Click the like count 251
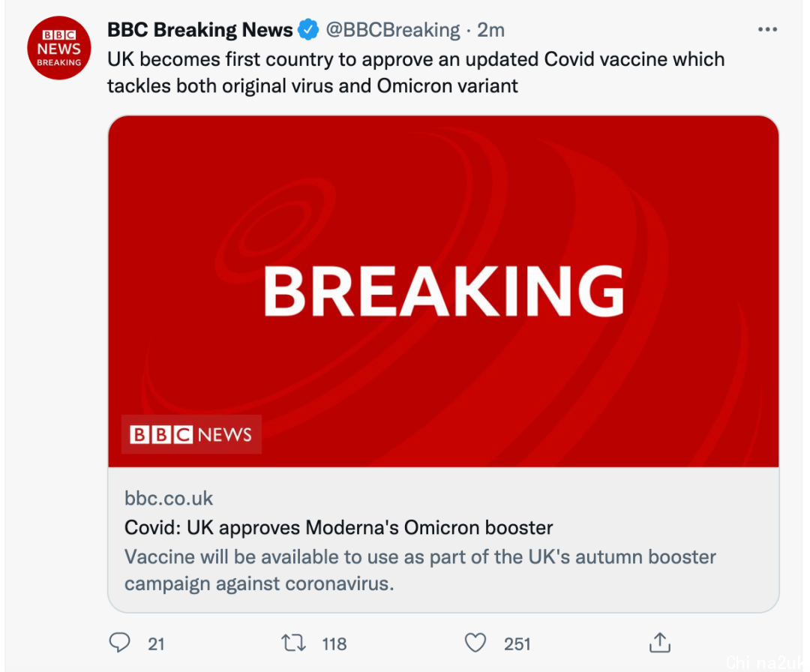The image size is (810, 672). pos(517,643)
